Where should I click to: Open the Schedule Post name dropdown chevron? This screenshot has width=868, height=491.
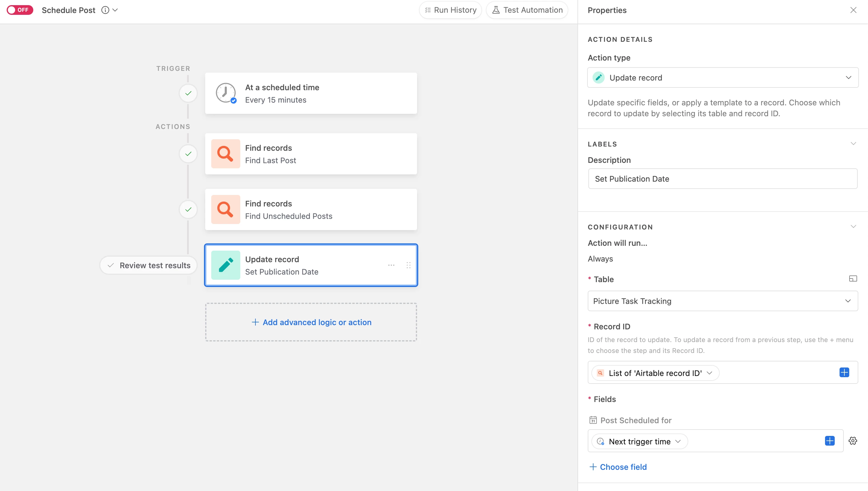pos(115,10)
